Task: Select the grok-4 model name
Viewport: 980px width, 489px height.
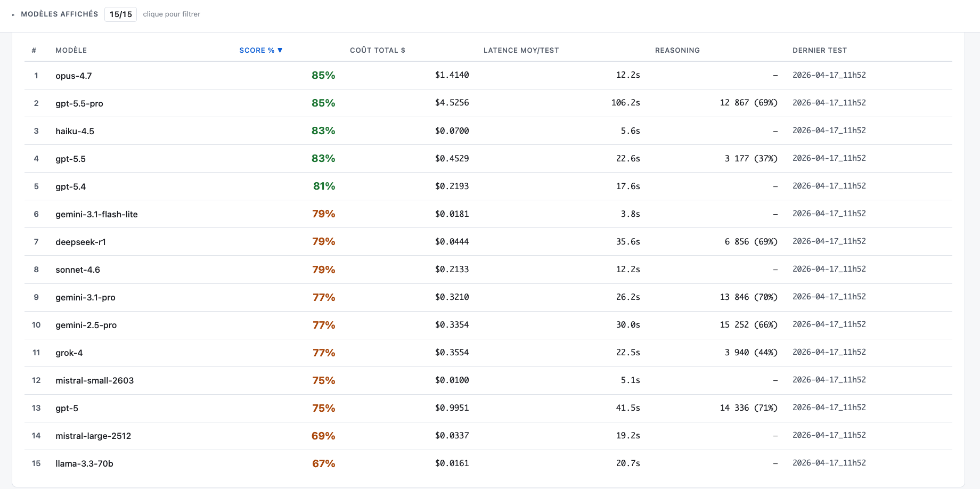Action: (69, 353)
